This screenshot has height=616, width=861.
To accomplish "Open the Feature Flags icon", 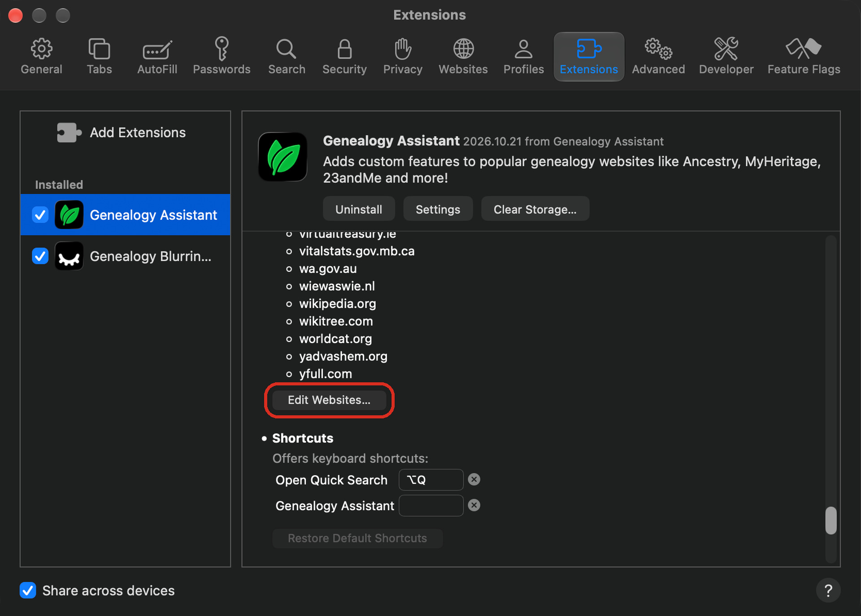I will [804, 48].
